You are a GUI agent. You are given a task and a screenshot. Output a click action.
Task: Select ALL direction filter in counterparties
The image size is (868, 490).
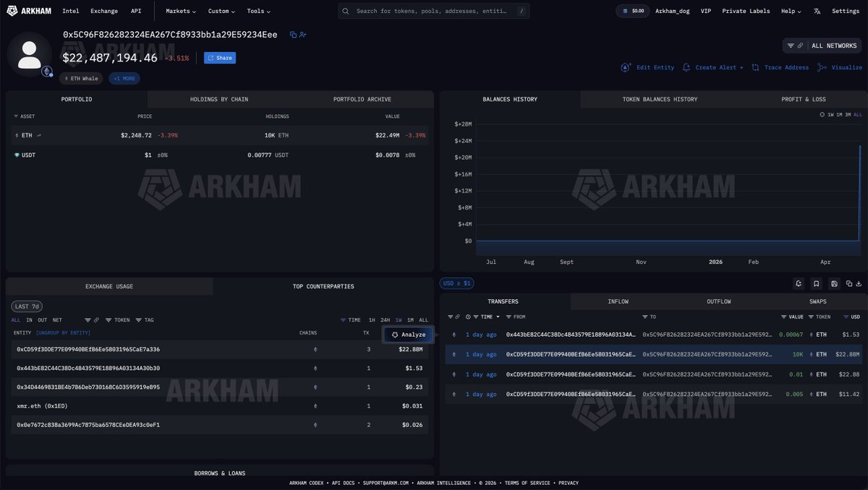(16, 319)
